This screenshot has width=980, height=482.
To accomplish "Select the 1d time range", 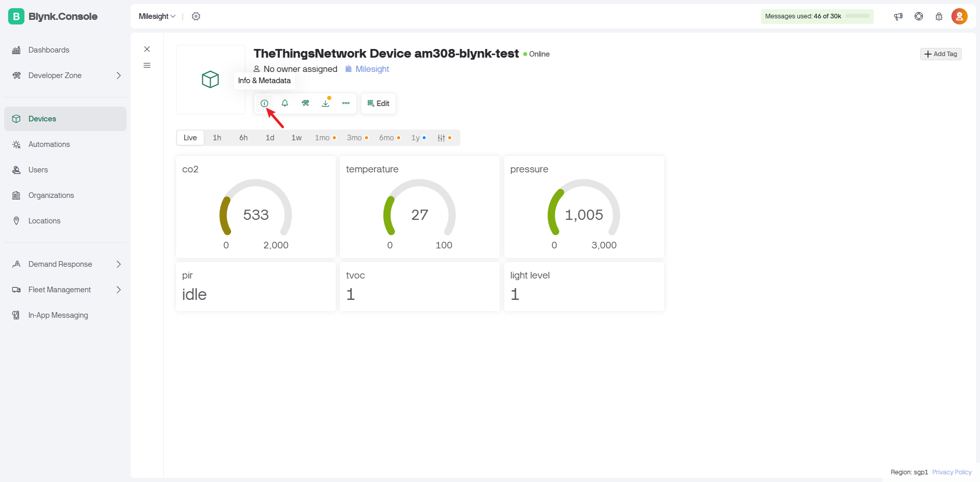I will (270, 138).
